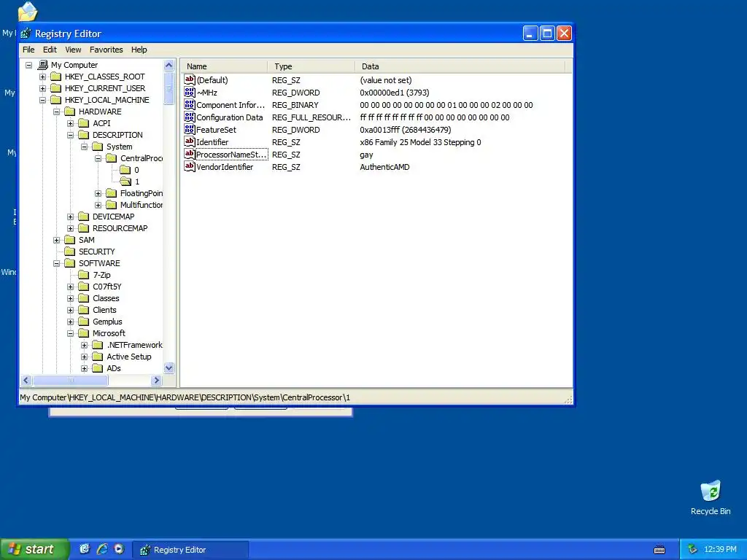747x560 pixels.
Task: Select the RESOURCEMAP folder icon
Action: 84,228
